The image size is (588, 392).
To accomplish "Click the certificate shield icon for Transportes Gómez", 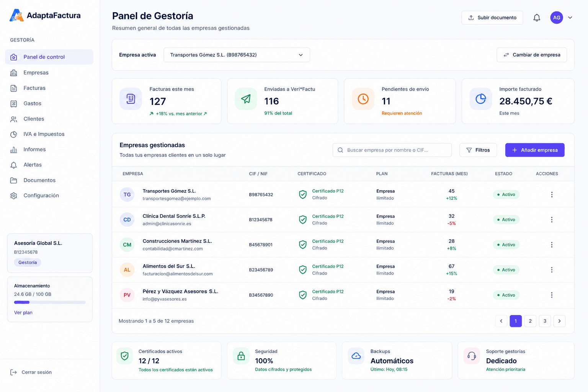I will tap(303, 194).
